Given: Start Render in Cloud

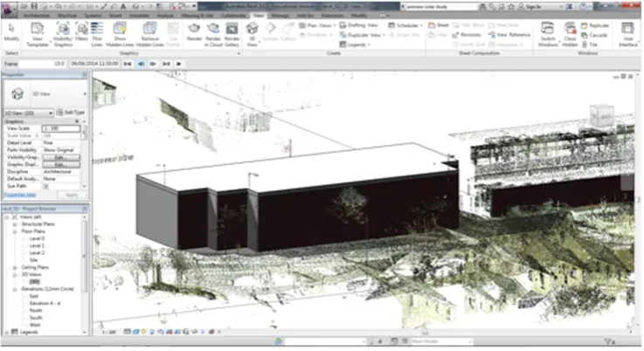Looking at the screenshot, I should coord(213,34).
